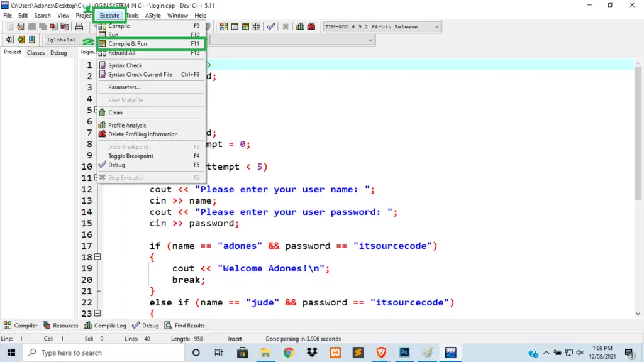
Task: Click editor scrollbar up arrow
Action: (638, 63)
